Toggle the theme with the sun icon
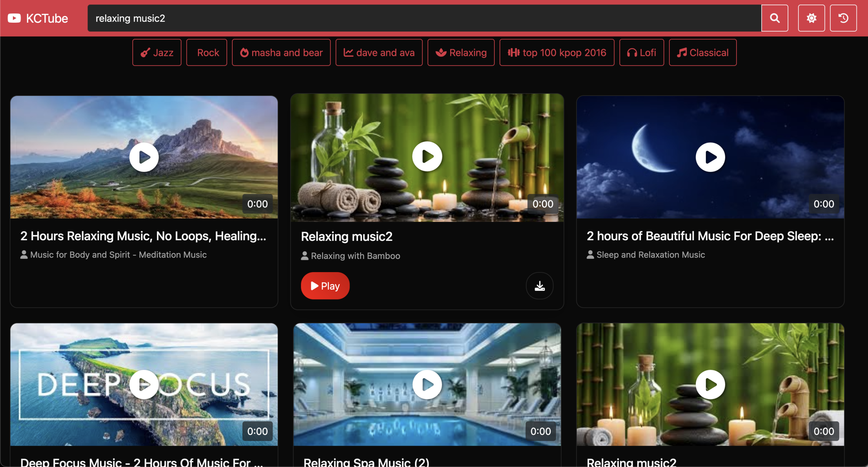Screen dimensions: 868x467 point(811,18)
